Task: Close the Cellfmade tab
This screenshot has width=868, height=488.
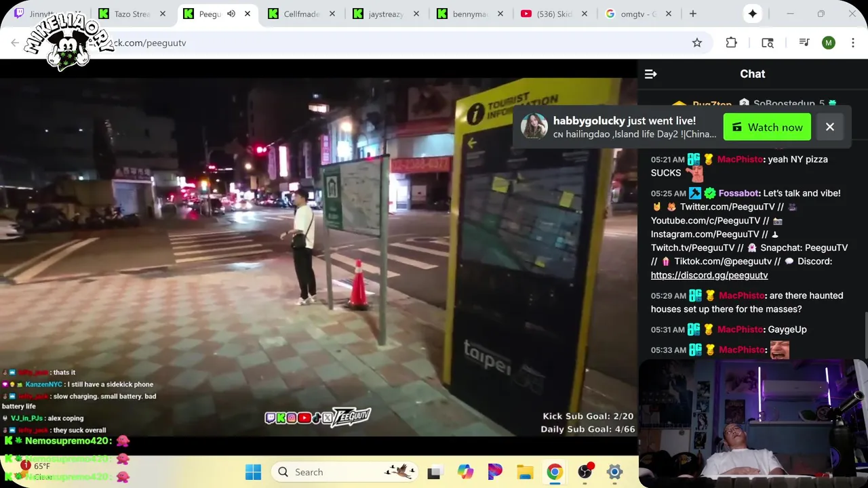Action: tap(332, 14)
